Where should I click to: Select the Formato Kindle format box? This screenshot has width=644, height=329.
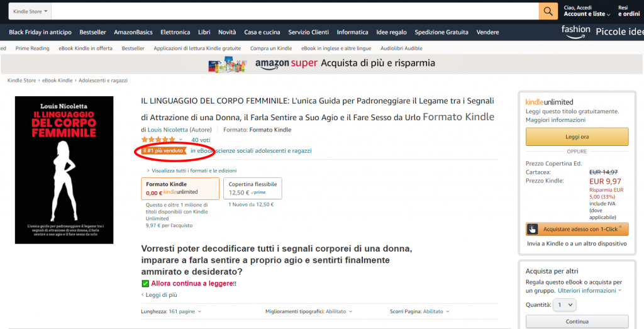coord(180,189)
